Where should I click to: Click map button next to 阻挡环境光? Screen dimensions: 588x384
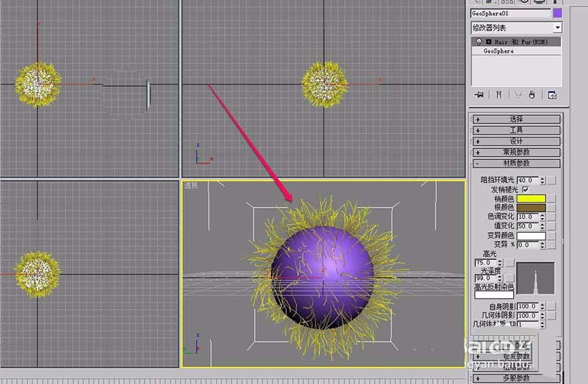(x=551, y=181)
